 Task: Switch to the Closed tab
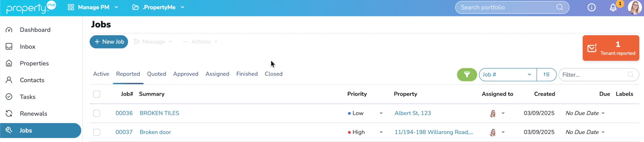click(x=273, y=74)
